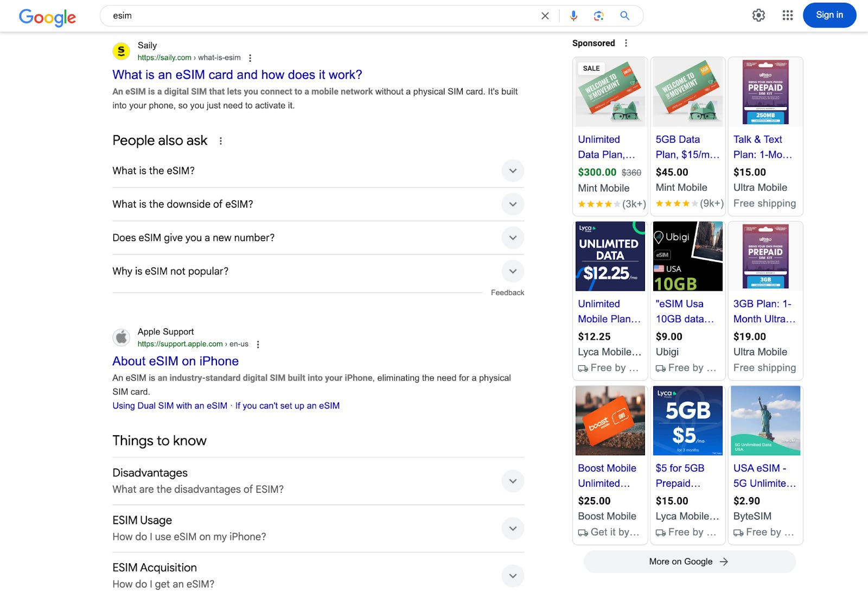Image resolution: width=868 pixels, height=598 pixels.
Task: Click into the esim search field
Action: 320,16
